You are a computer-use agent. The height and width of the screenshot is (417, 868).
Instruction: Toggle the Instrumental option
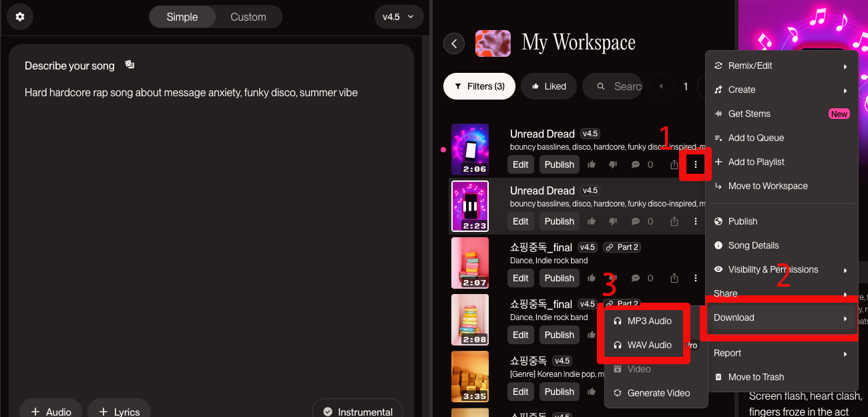click(x=357, y=411)
